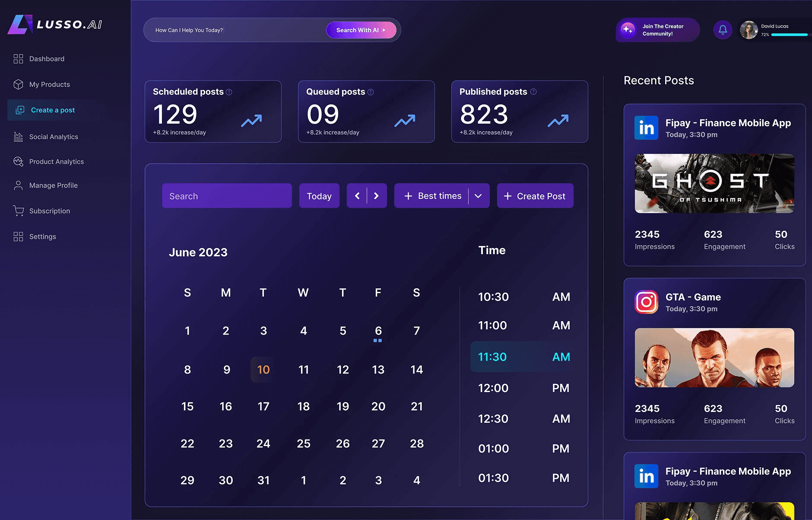This screenshot has height=520, width=812.
Task: Click the Published posts trend arrow icon
Action: [x=558, y=121]
